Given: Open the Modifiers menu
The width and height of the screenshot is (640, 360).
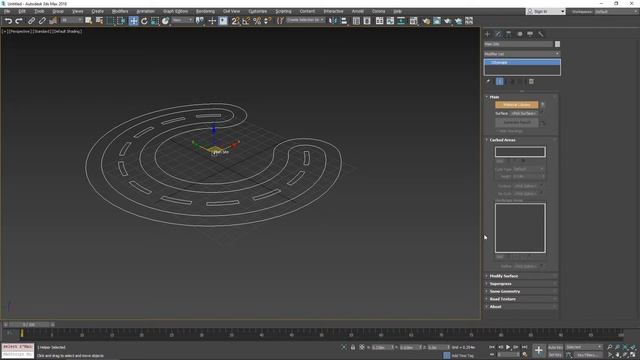Looking at the screenshot, I should [120, 11].
